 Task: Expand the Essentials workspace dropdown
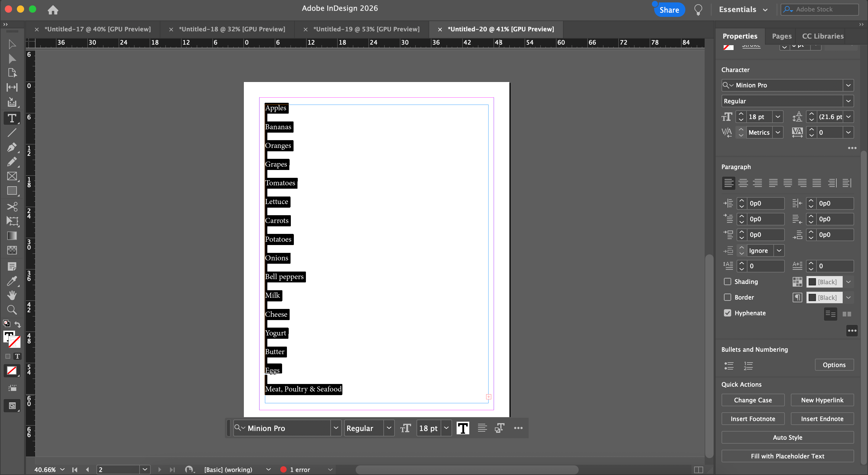pos(765,10)
